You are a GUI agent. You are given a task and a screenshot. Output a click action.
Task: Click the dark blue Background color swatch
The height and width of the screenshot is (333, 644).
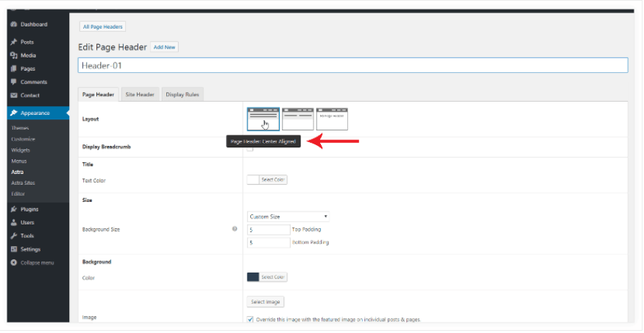point(253,277)
